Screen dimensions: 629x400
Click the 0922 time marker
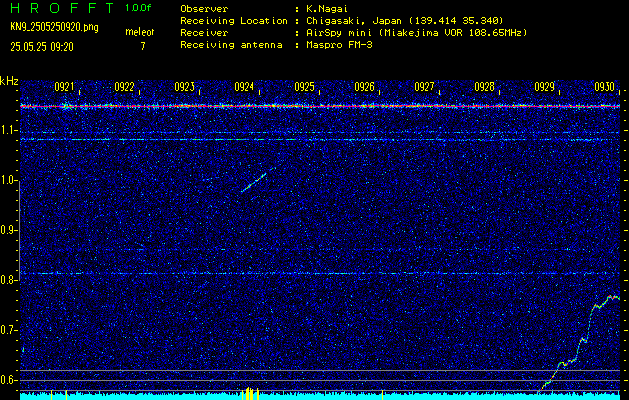point(124,87)
